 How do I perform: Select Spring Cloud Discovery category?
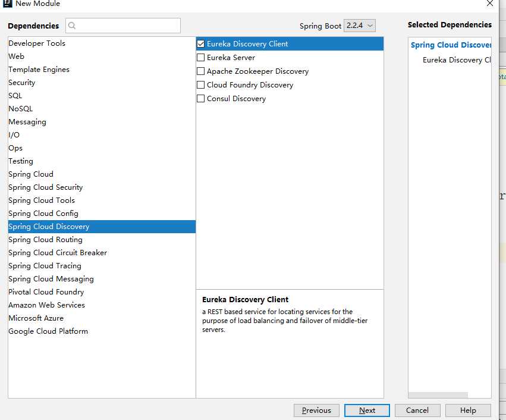[x=102, y=227]
